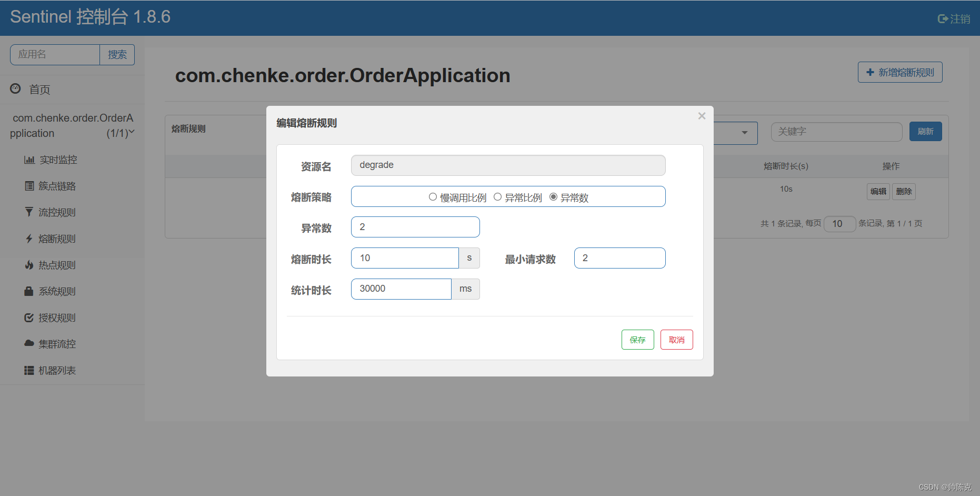Focus the records-per-page field showing 10
Image resolution: width=980 pixels, height=496 pixels.
coord(840,224)
